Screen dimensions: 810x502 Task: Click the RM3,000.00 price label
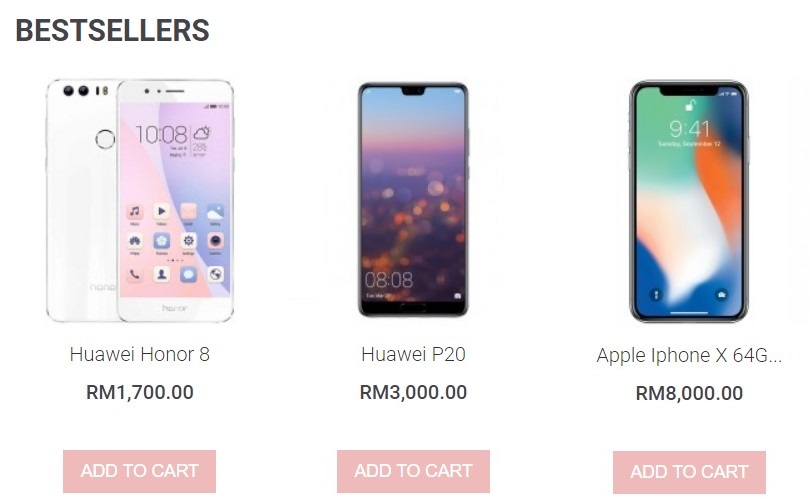point(413,393)
